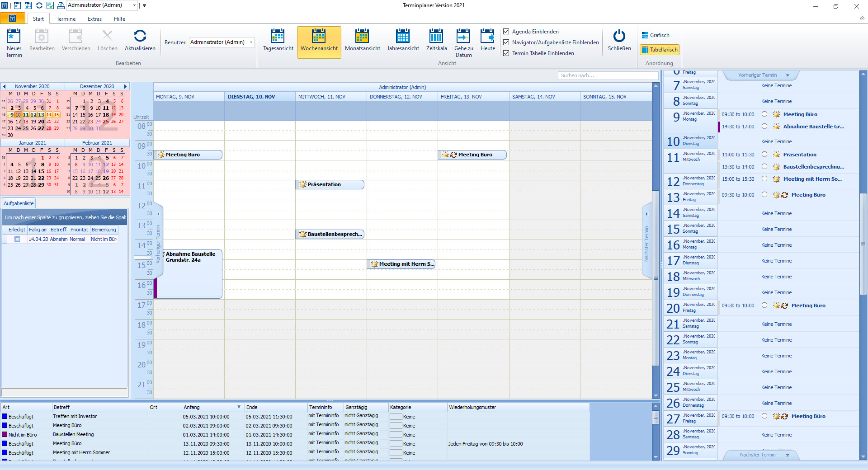Click Kategorie color swatch for Treffen mit Investor

[x=396, y=417]
